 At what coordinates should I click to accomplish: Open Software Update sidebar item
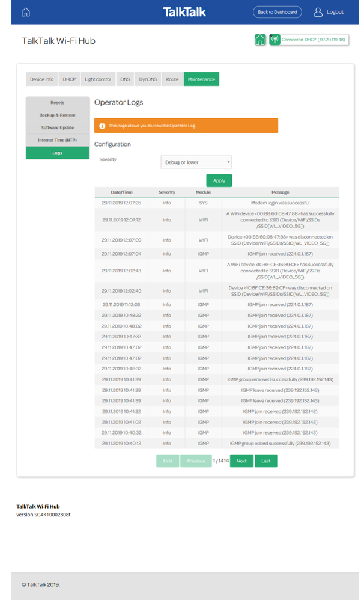pyautogui.click(x=58, y=128)
